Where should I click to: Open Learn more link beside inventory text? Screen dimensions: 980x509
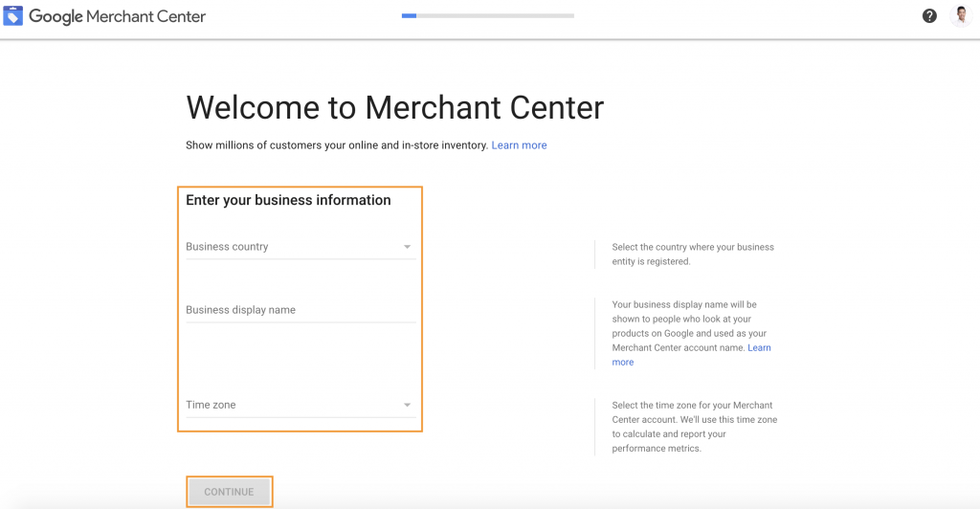coord(519,144)
